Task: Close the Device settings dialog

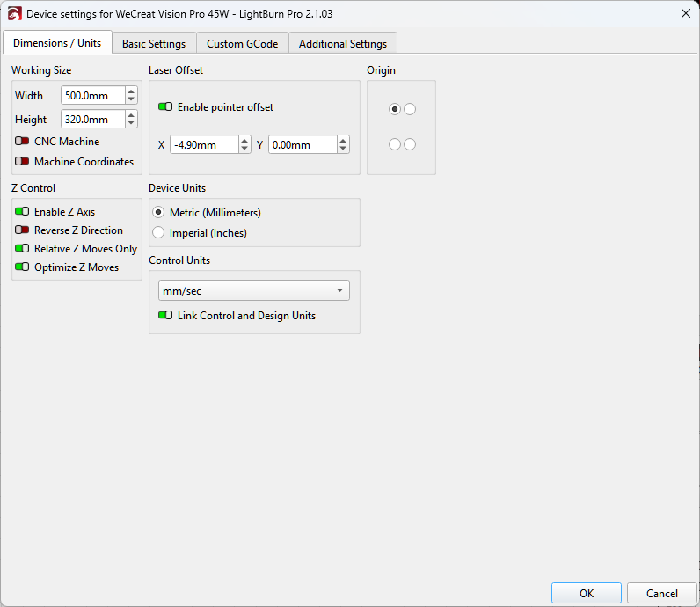Action: (x=686, y=13)
